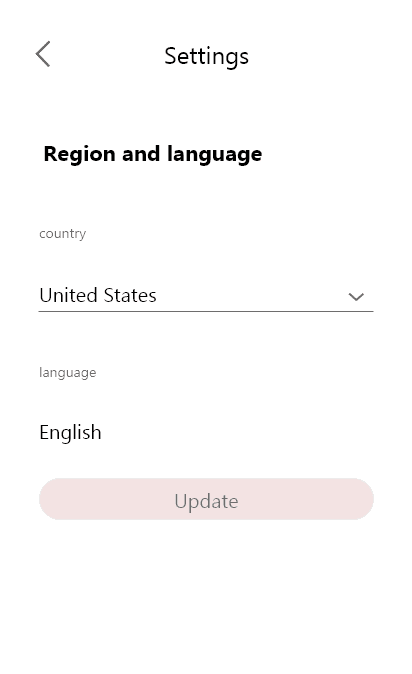Click the Update button

(x=206, y=499)
